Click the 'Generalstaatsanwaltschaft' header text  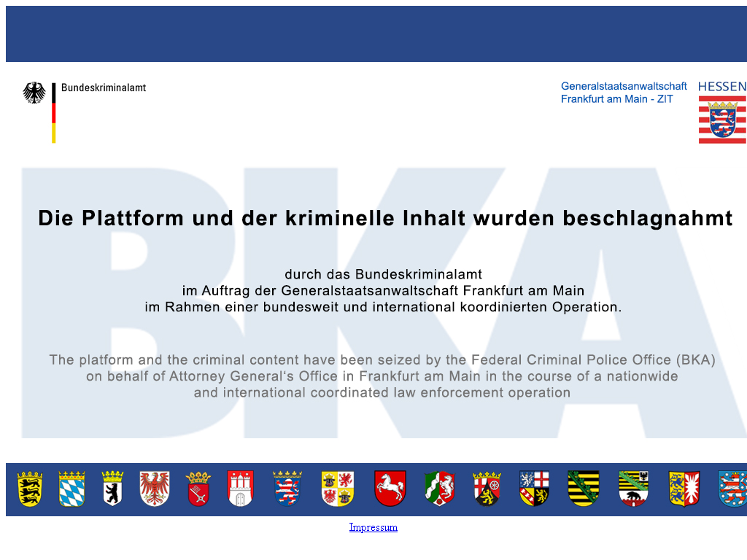624,86
